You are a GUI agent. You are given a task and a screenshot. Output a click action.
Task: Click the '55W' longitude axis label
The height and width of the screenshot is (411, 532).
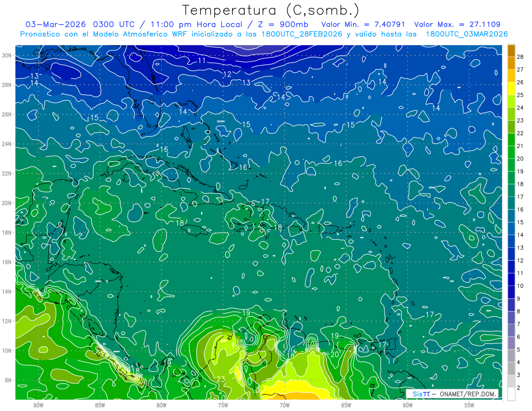pos(469,405)
